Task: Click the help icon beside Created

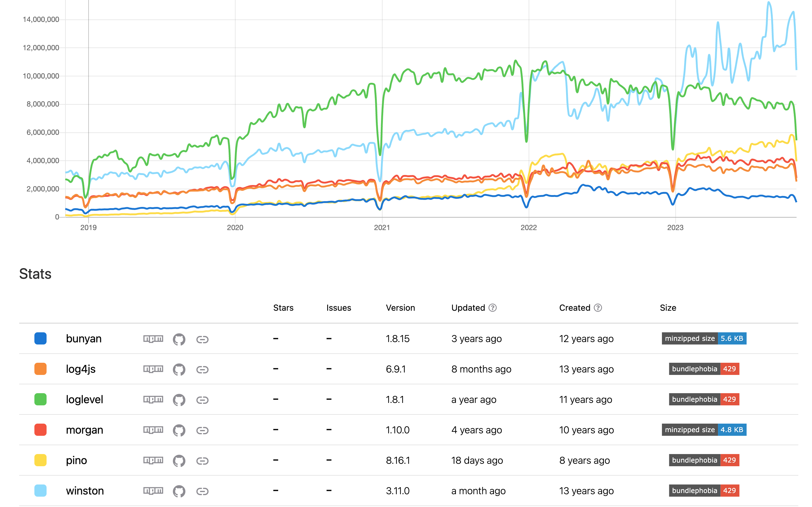Action: pos(598,308)
